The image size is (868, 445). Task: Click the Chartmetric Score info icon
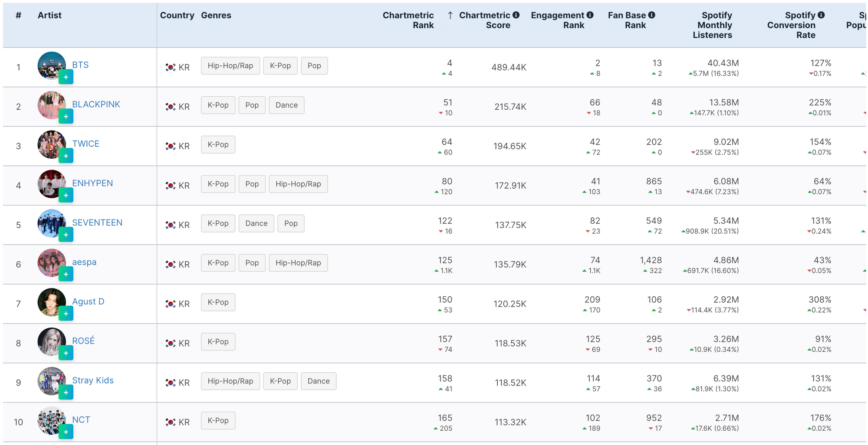[x=516, y=15]
